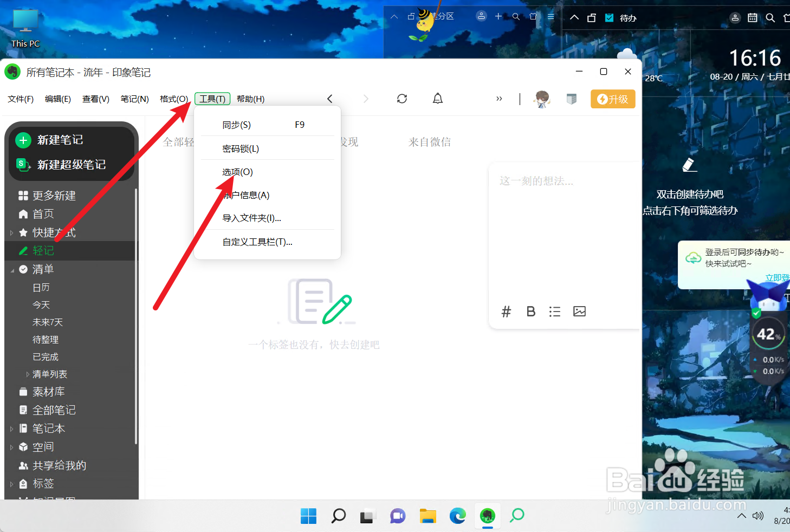Insert a list with the list icon
Image resolution: width=790 pixels, height=532 pixels.
pos(555,312)
